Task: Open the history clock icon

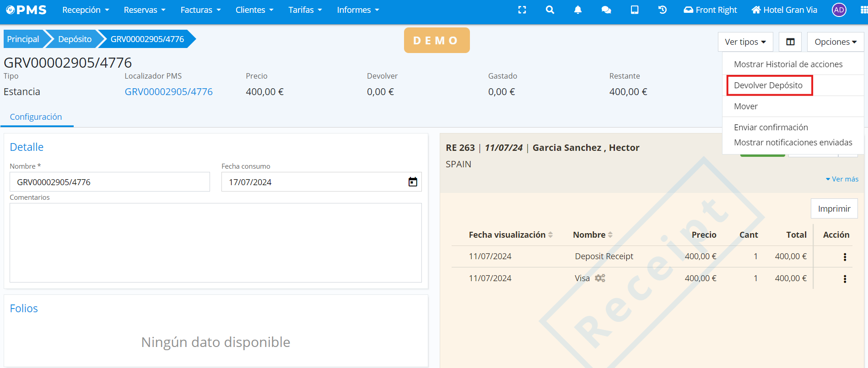Action: (663, 10)
